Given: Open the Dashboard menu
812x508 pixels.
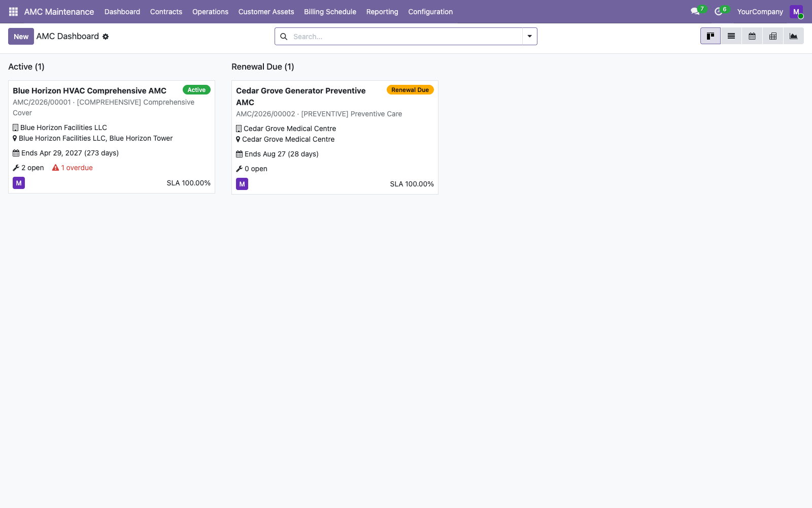Looking at the screenshot, I should click(x=122, y=12).
